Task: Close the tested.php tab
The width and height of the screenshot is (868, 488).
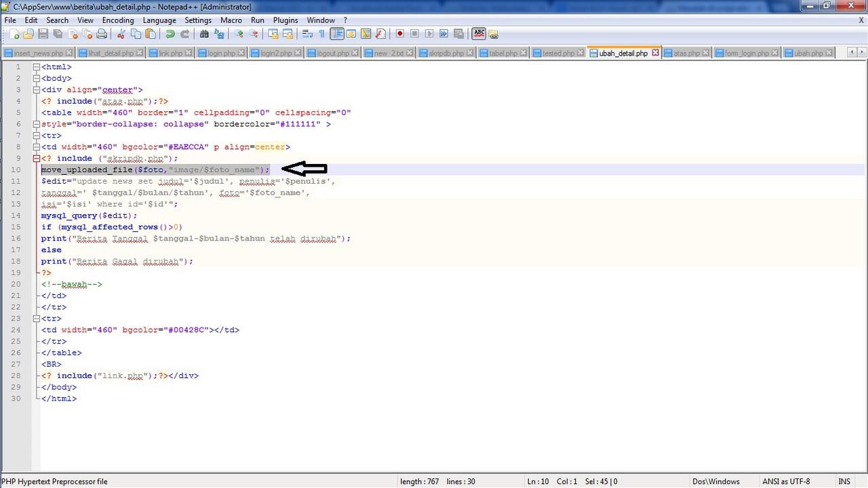Action: (581, 53)
